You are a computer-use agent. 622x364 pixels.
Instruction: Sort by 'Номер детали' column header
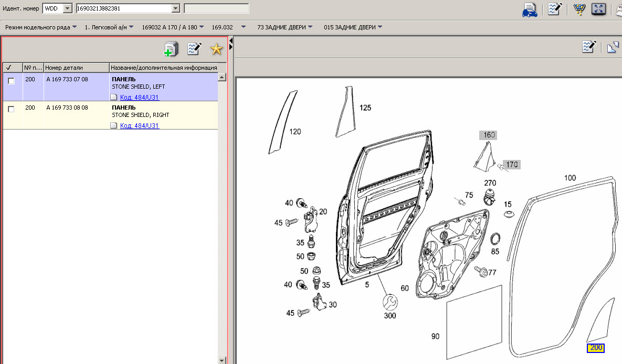pyautogui.click(x=76, y=68)
